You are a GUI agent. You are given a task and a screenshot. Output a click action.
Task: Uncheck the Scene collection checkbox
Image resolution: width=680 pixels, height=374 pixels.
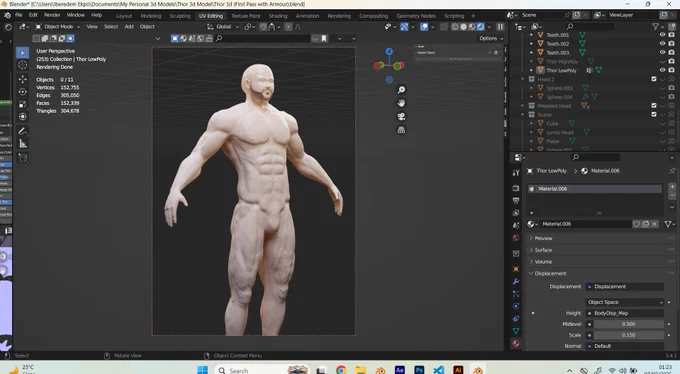click(x=654, y=115)
